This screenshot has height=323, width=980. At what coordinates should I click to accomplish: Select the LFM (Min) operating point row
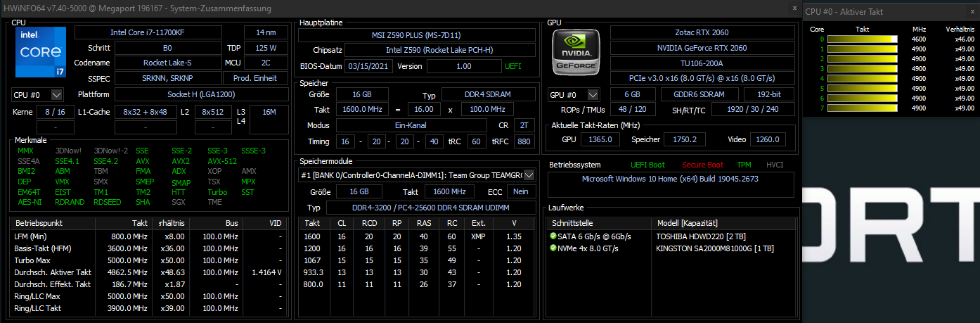(149, 236)
